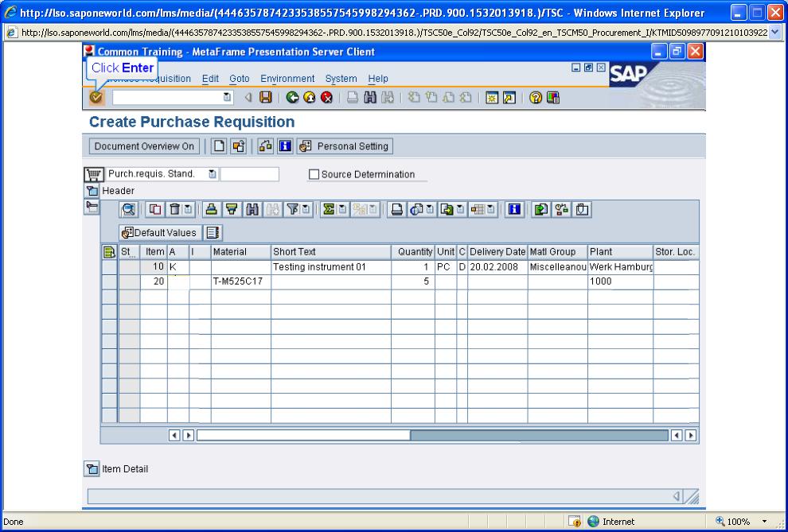
Task: Click the blue information icon in item toolbar
Action: (514, 209)
